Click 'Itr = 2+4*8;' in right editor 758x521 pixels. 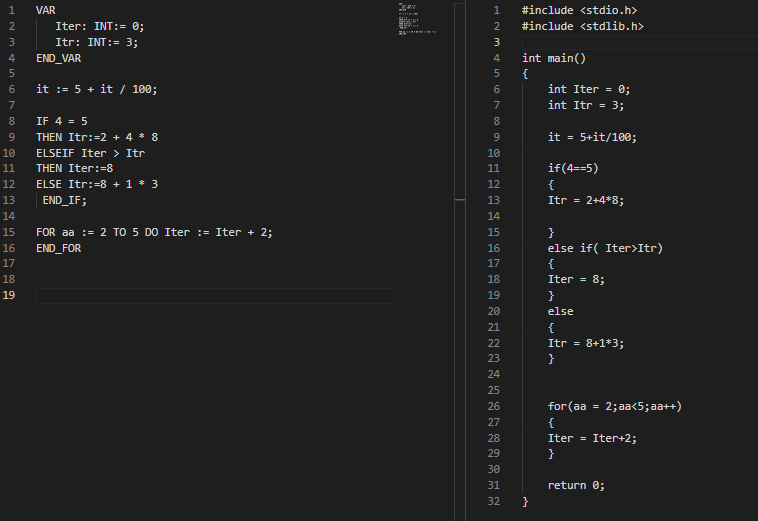click(586, 200)
